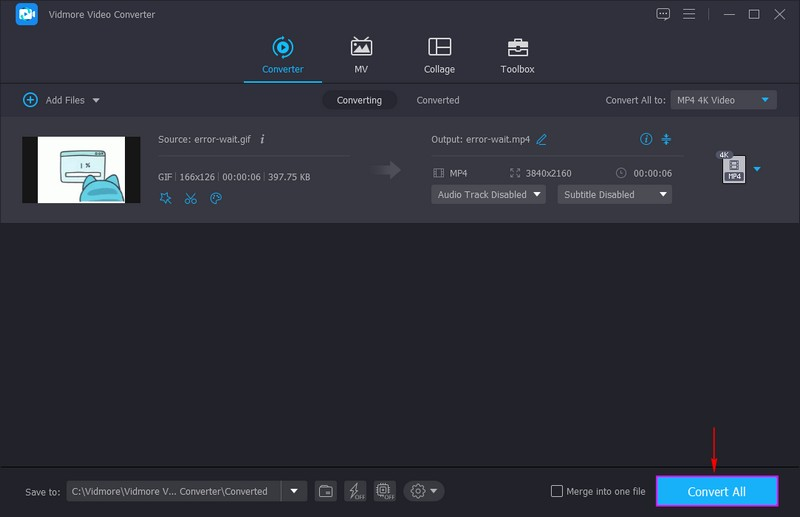Open the output folder icon

point(326,491)
